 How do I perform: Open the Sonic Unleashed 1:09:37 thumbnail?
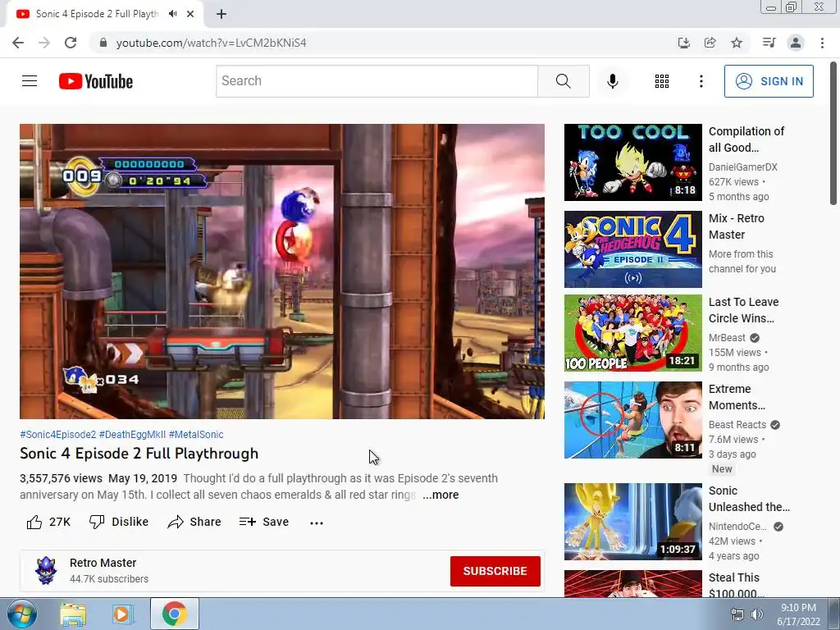coord(632,522)
